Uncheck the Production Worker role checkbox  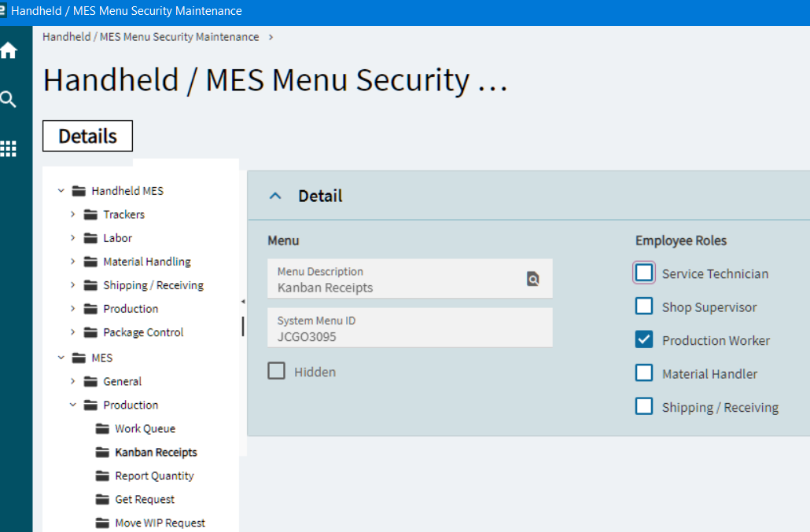click(643, 339)
